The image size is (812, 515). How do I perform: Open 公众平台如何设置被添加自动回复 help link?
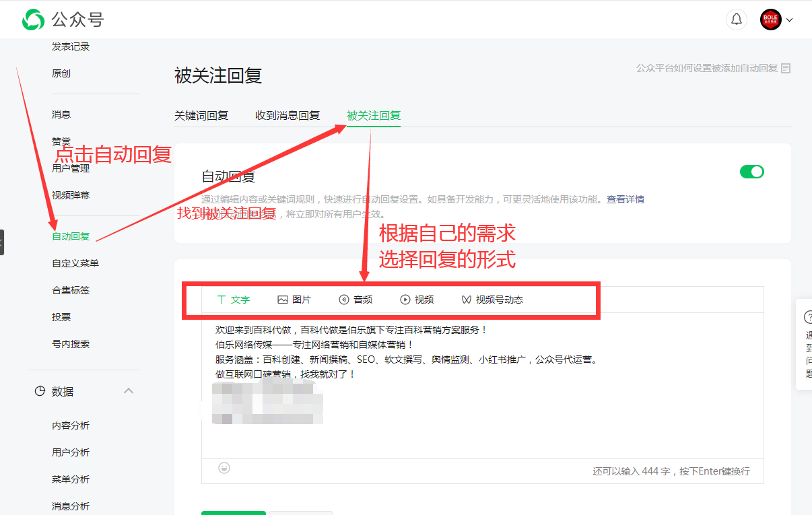713,68
